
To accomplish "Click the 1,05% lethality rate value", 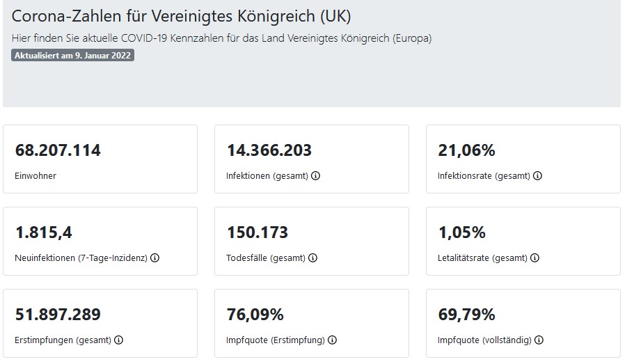I will point(461,232).
